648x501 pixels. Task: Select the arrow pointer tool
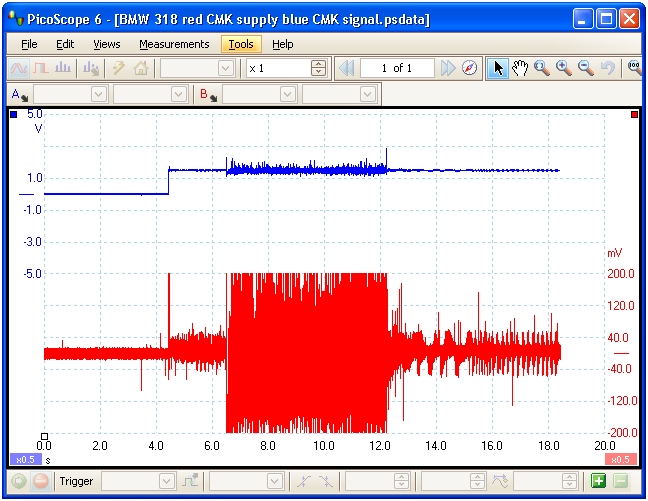point(498,68)
